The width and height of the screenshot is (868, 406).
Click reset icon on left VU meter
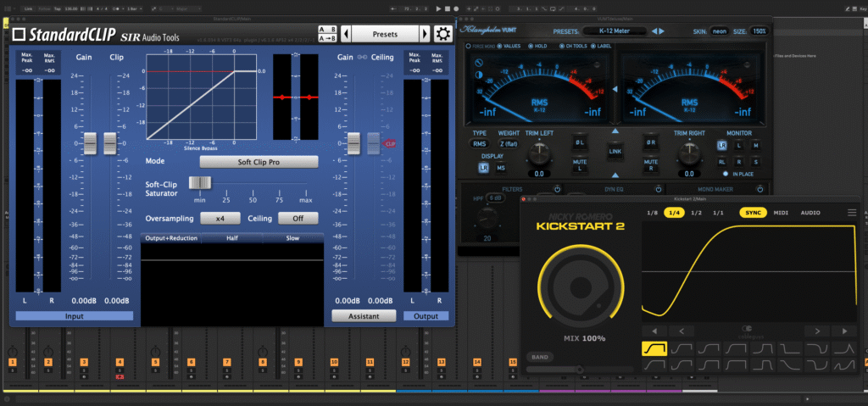[x=479, y=63]
